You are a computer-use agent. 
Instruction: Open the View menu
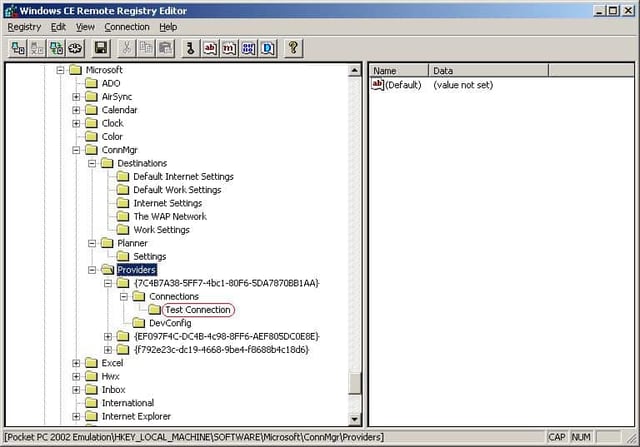tap(85, 27)
